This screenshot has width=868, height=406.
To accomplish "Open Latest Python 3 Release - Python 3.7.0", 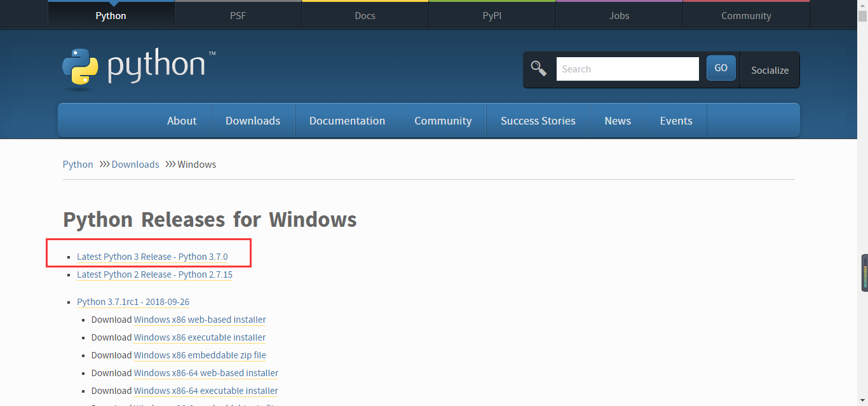I will click(x=153, y=257).
